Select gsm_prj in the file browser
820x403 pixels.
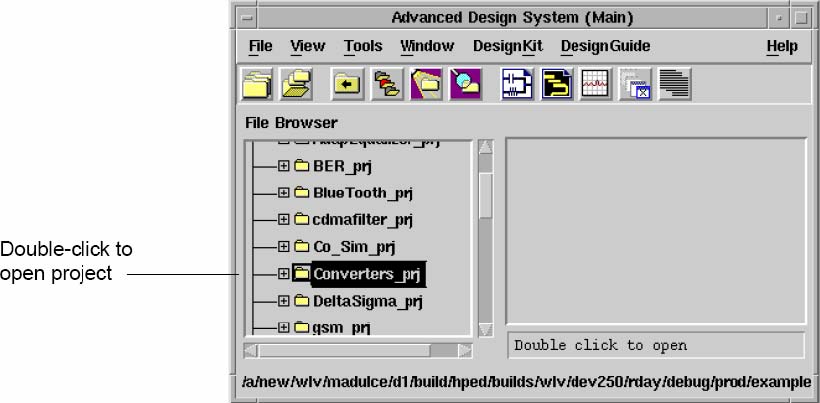coord(341,328)
